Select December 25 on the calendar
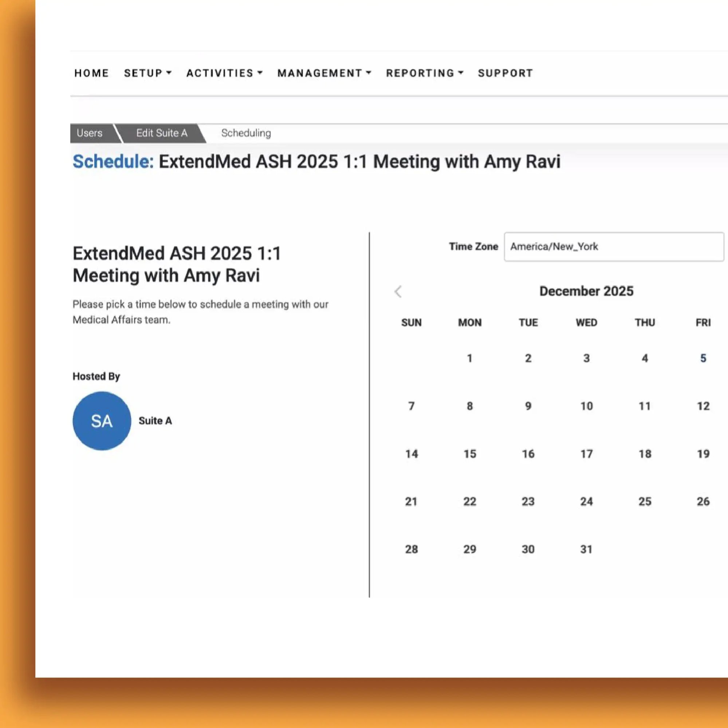This screenshot has height=728, width=728. coord(645,502)
